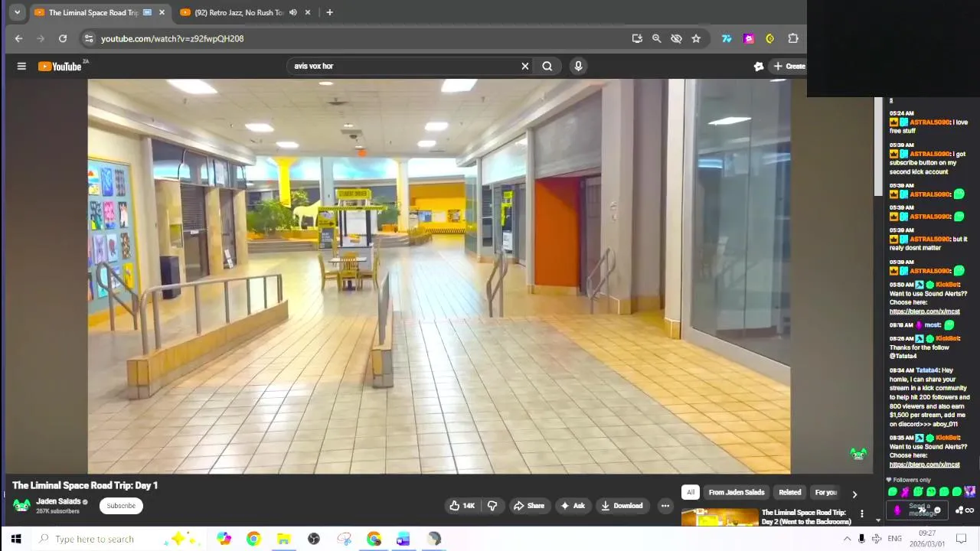
Task: Open Jaden Salads channel avatar
Action: click(x=21, y=506)
